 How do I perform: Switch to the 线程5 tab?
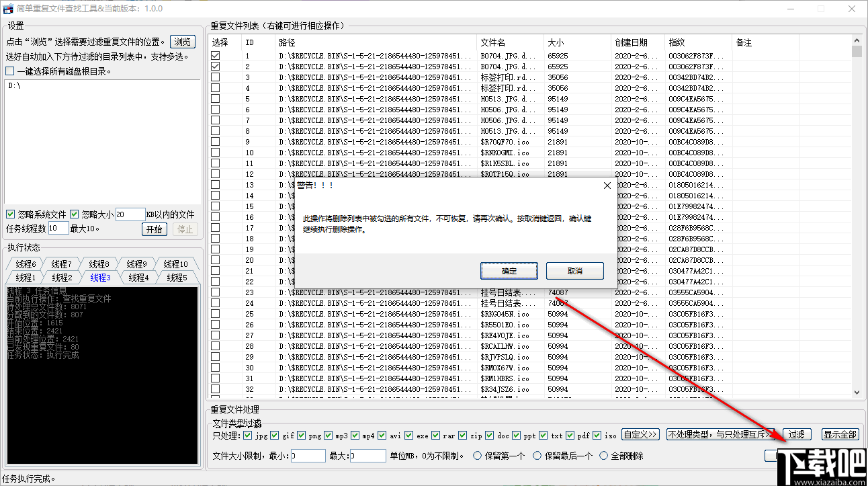(x=177, y=278)
